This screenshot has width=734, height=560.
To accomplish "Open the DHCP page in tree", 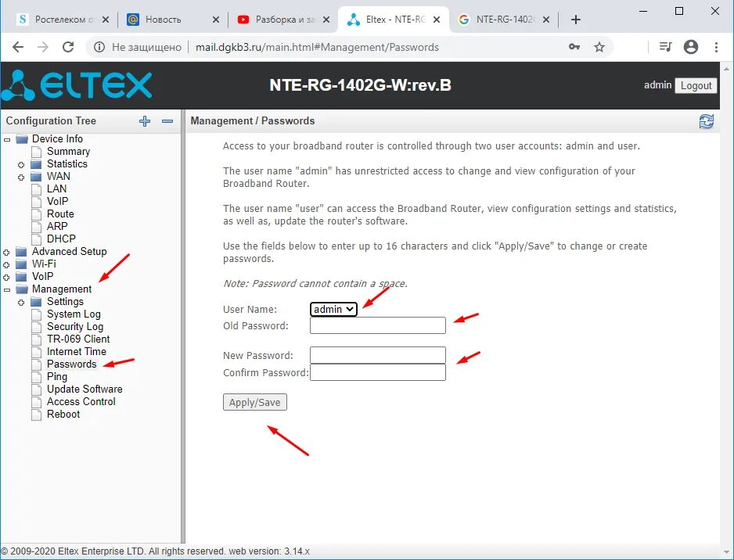I will point(61,239).
